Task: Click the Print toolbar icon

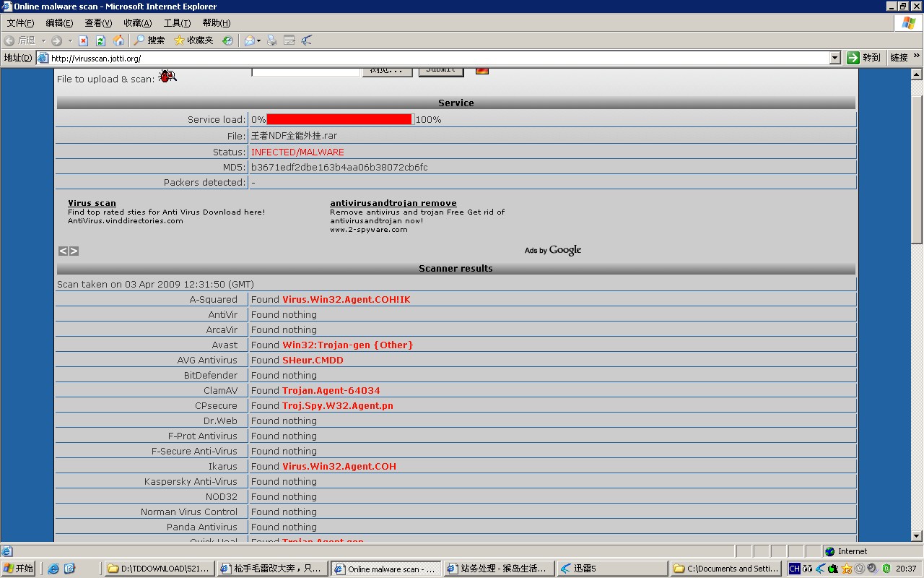Action: coord(272,40)
